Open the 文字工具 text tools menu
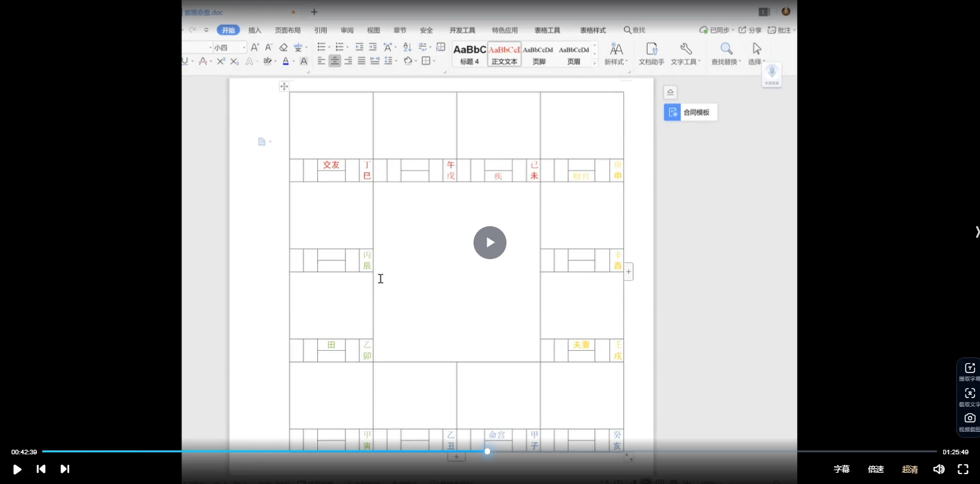980x484 pixels. (x=686, y=54)
